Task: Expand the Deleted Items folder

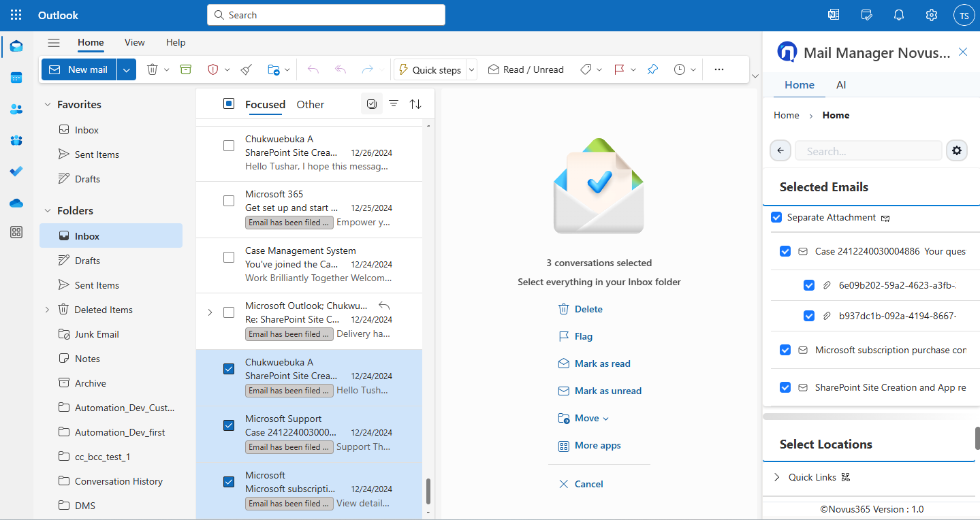Action: coord(47,310)
